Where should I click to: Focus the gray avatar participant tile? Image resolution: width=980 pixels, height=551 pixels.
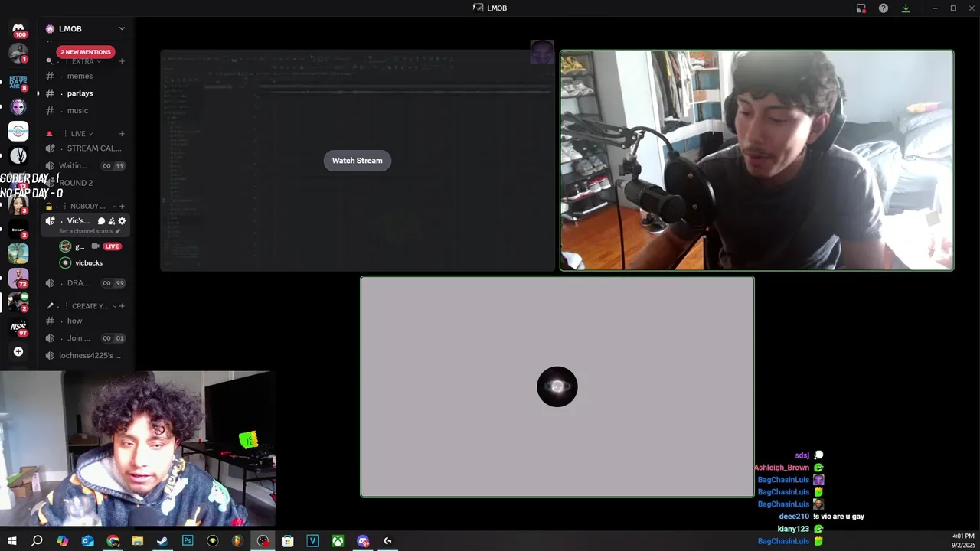[x=557, y=386]
